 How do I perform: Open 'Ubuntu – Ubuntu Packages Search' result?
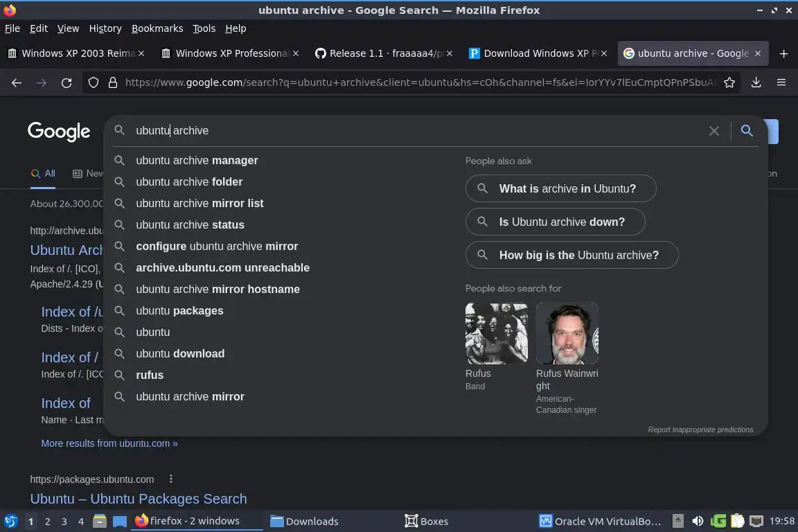139,499
